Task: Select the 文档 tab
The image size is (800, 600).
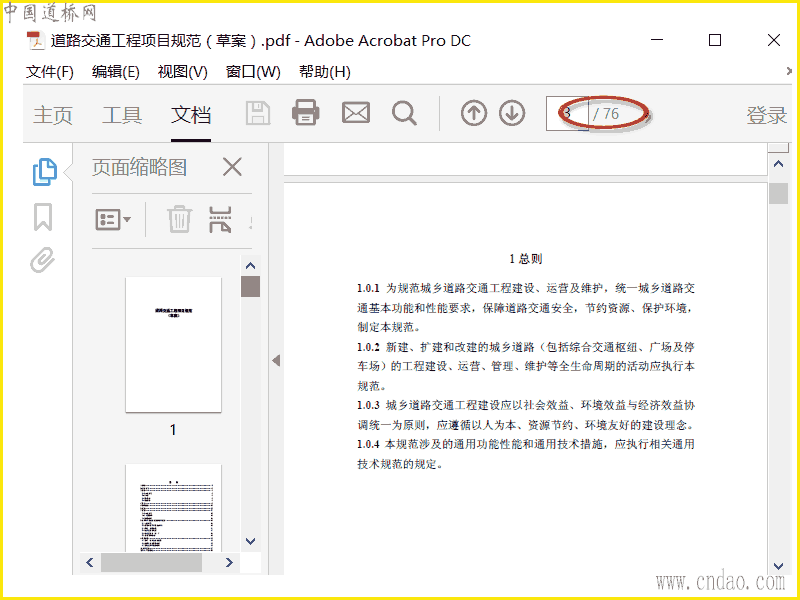Action: pyautogui.click(x=191, y=115)
